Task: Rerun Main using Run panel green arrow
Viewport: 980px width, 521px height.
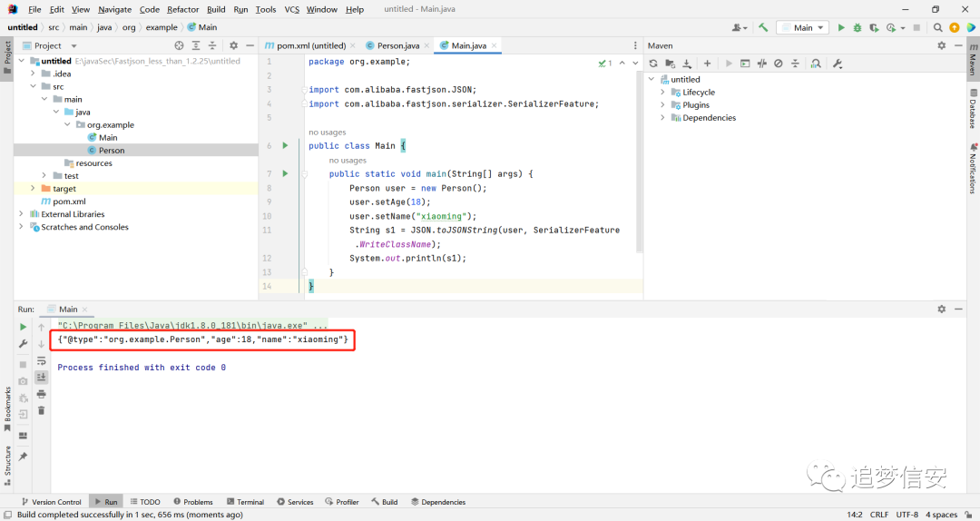Action: 23,327
